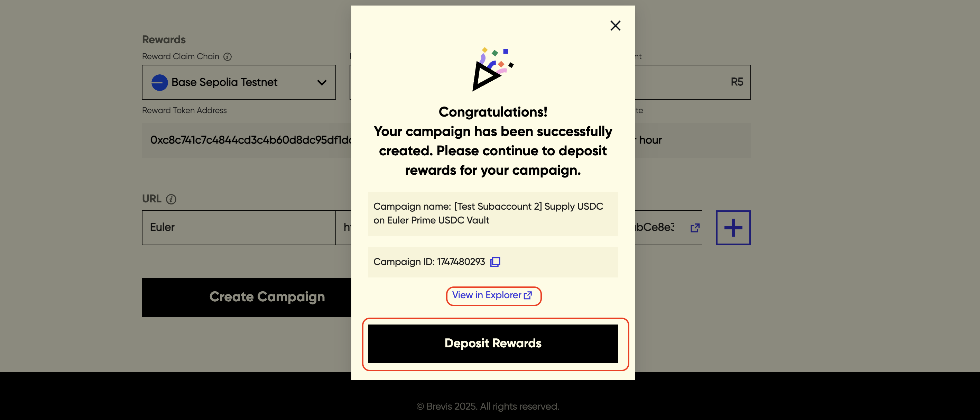Open the View in Explorer link

pos(492,295)
